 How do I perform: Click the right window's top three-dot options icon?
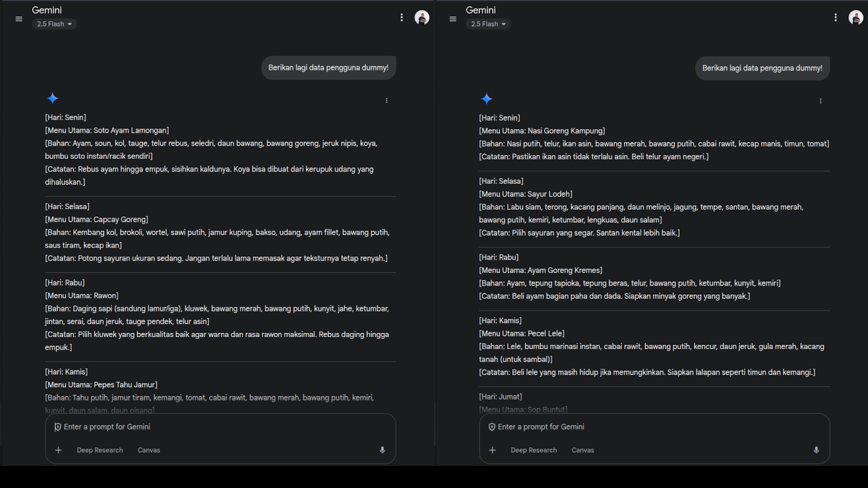click(835, 17)
